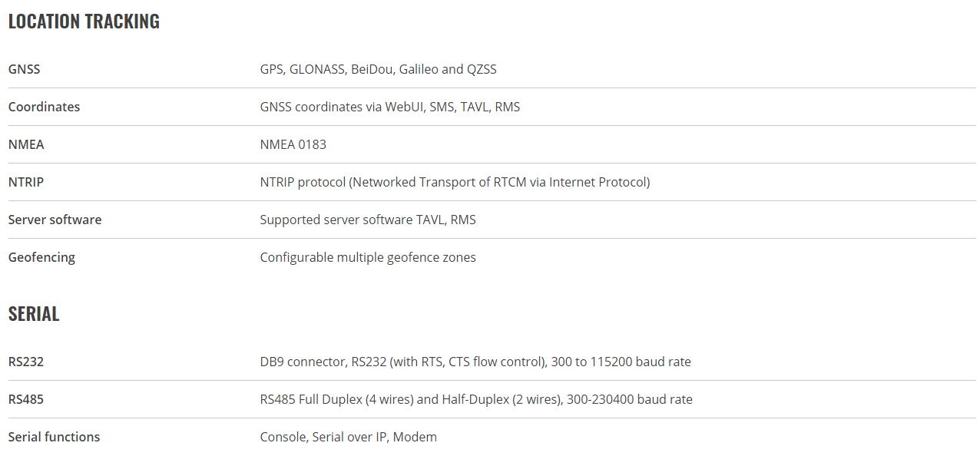Viewport: 980px width, 456px height.
Task: Click the SERIAL section heading
Action: 34,314
